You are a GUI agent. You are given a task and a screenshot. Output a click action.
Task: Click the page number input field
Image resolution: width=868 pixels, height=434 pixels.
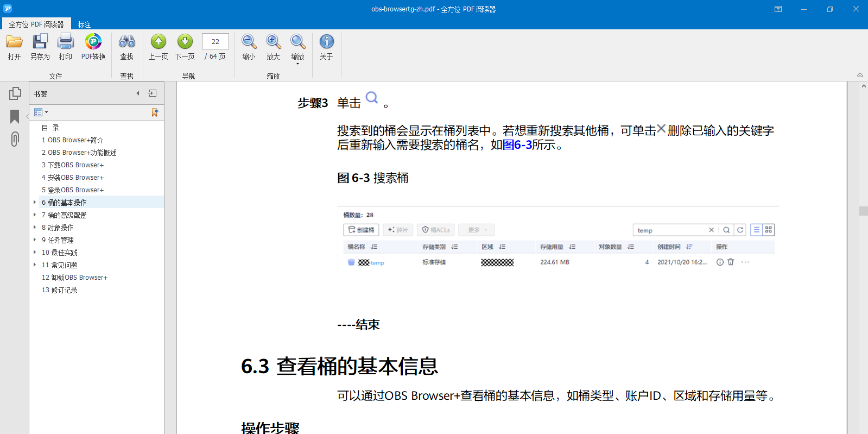216,41
